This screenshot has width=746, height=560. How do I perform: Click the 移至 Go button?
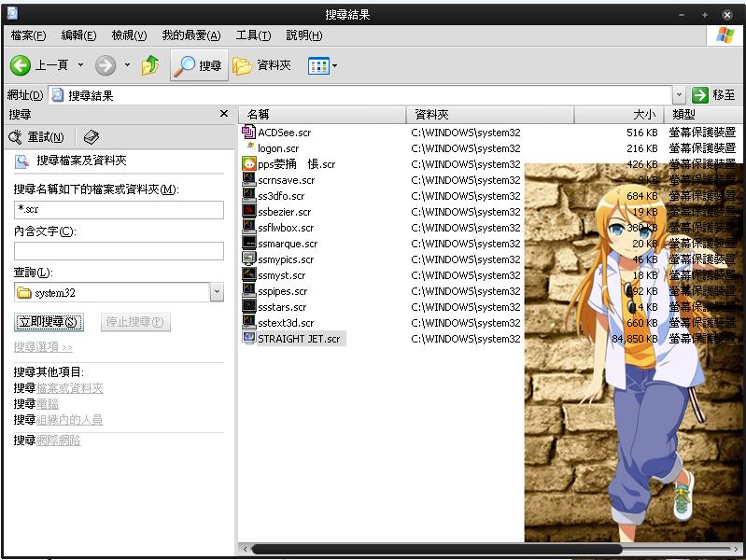click(x=713, y=95)
